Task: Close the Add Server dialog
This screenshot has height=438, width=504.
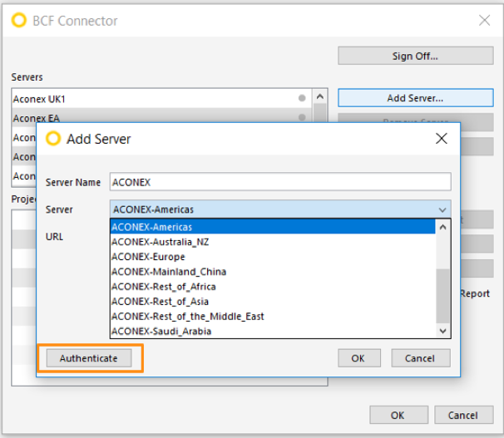Action: click(x=442, y=139)
